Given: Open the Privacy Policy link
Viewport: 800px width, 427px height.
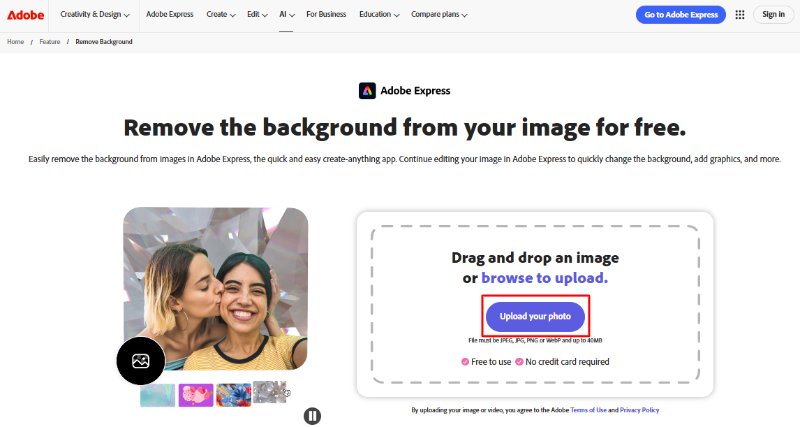Looking at the screenshot, I should tap(639, 410).
